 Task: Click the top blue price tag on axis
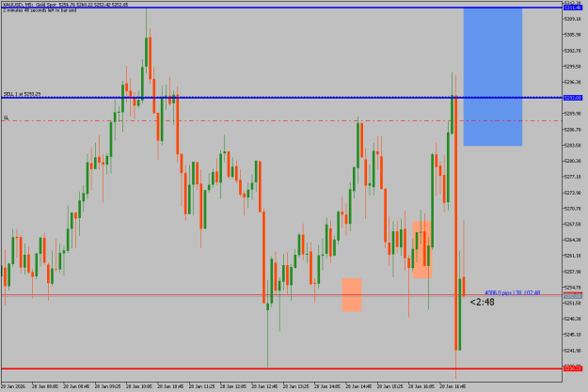click(x=573, y=8)
